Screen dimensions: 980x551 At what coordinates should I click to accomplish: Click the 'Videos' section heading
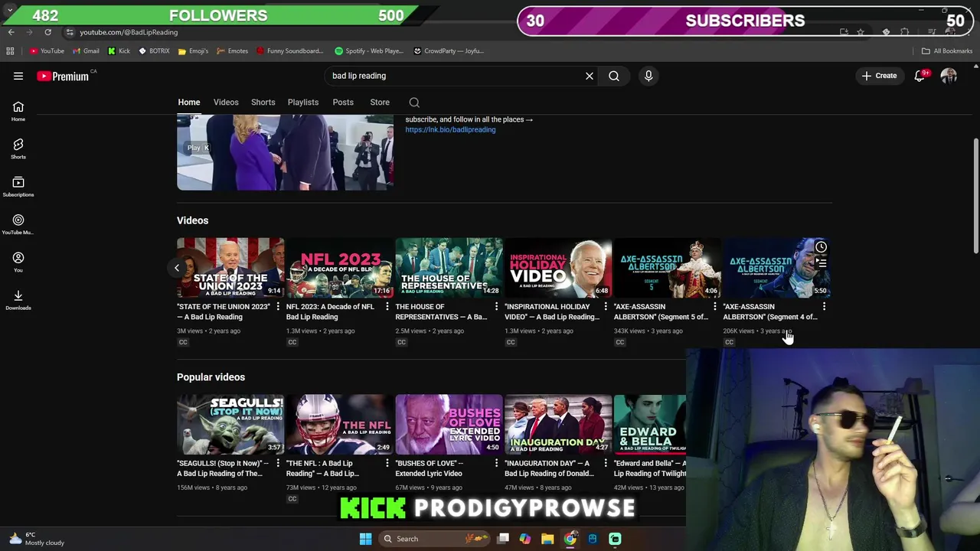[192, 220]
